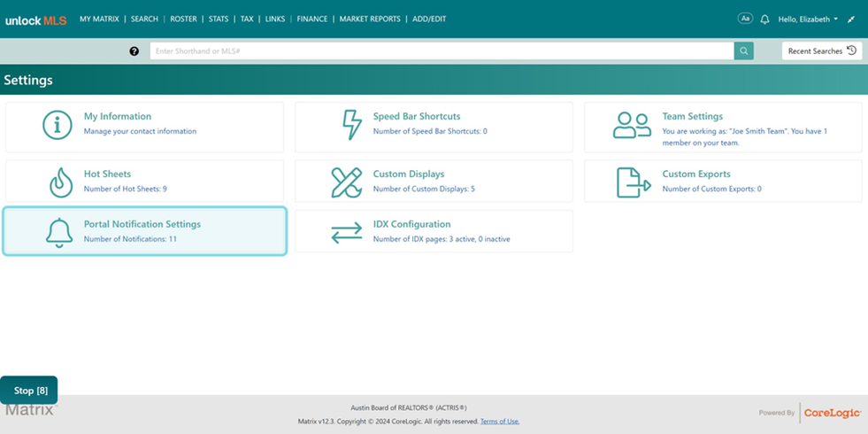
Task: Click the Portal Notification bell icon
Action: [59, 233]
